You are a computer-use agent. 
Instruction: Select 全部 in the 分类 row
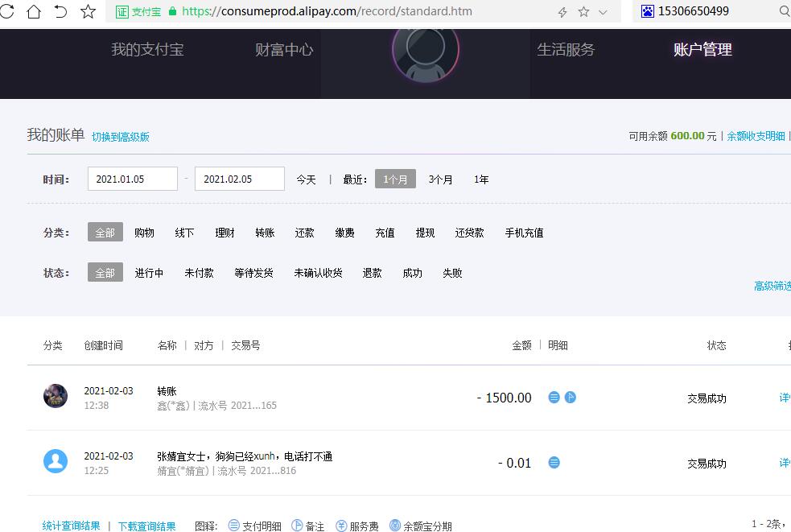click(105, 232)
